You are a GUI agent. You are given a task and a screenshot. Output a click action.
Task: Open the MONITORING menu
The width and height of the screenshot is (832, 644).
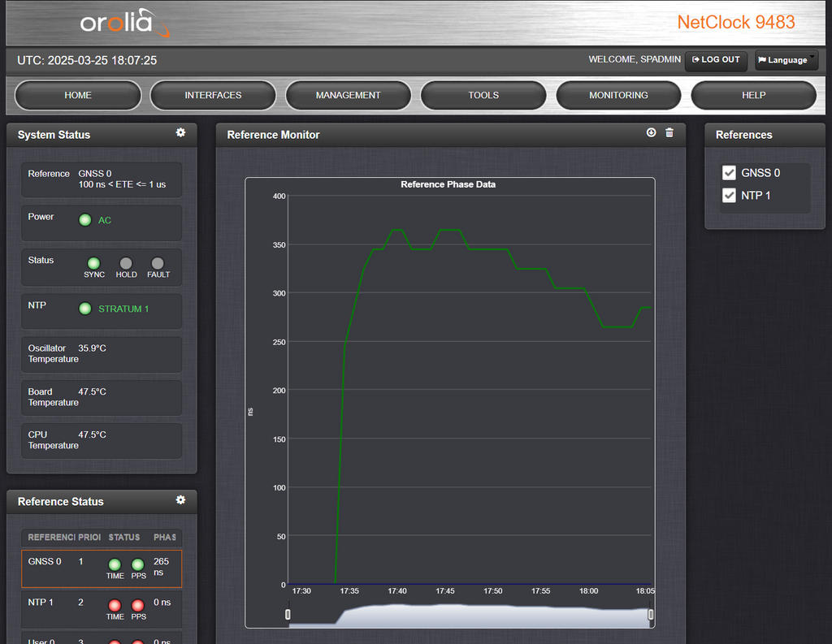pyautogui.click(x=618, y=96)
